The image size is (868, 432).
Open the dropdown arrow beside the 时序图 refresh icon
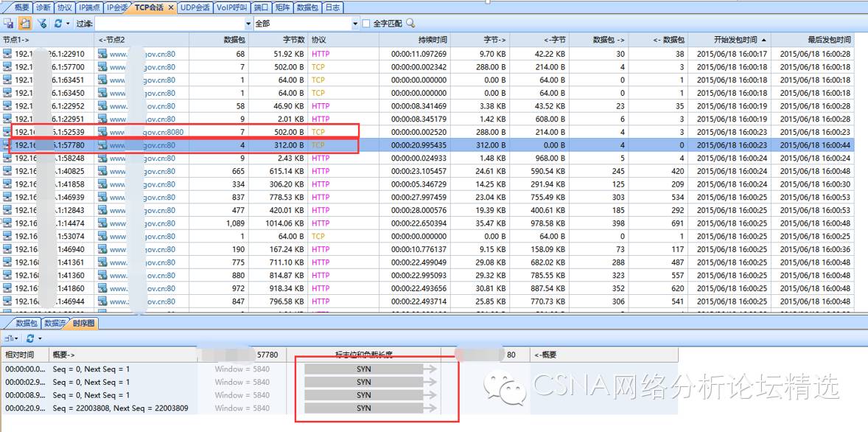pyautogui.click(x=39, y=338)
